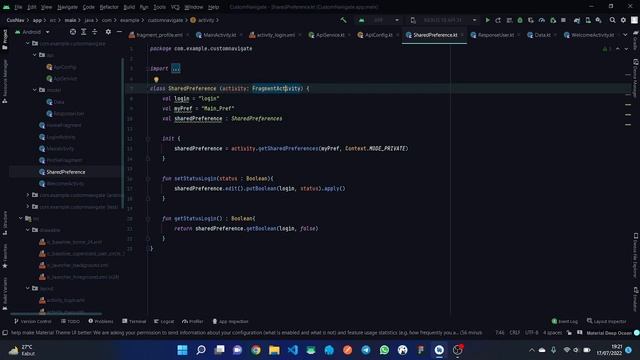
Task: Open the Profiler tool window
Action: click(x=193, y=321)
